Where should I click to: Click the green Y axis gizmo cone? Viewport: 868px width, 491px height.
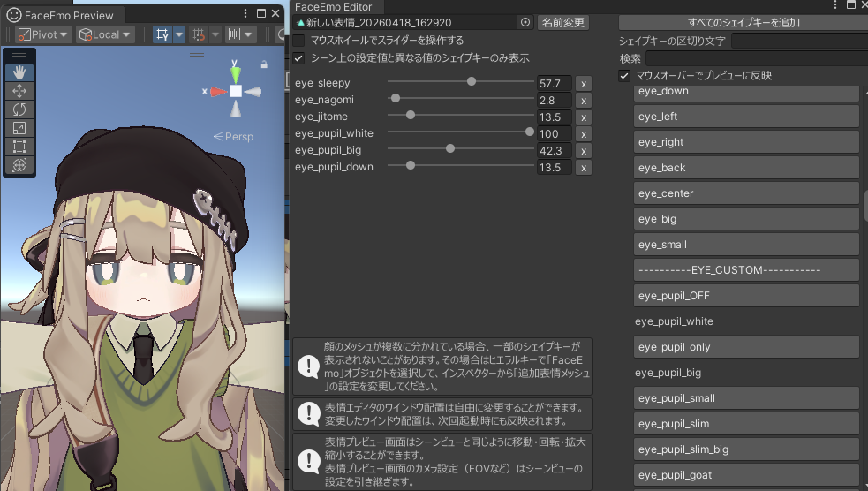(235, 72)
